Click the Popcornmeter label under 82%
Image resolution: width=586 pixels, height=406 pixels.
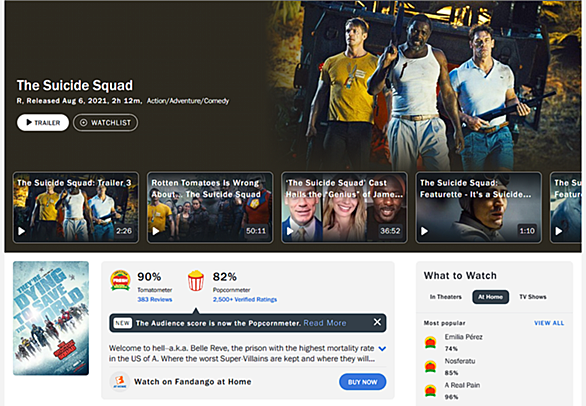tap(231, 290)
